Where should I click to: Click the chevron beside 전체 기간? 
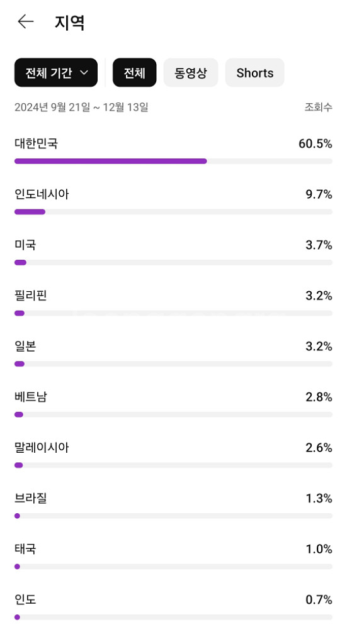pyautogui.click(x=84, y=73)
